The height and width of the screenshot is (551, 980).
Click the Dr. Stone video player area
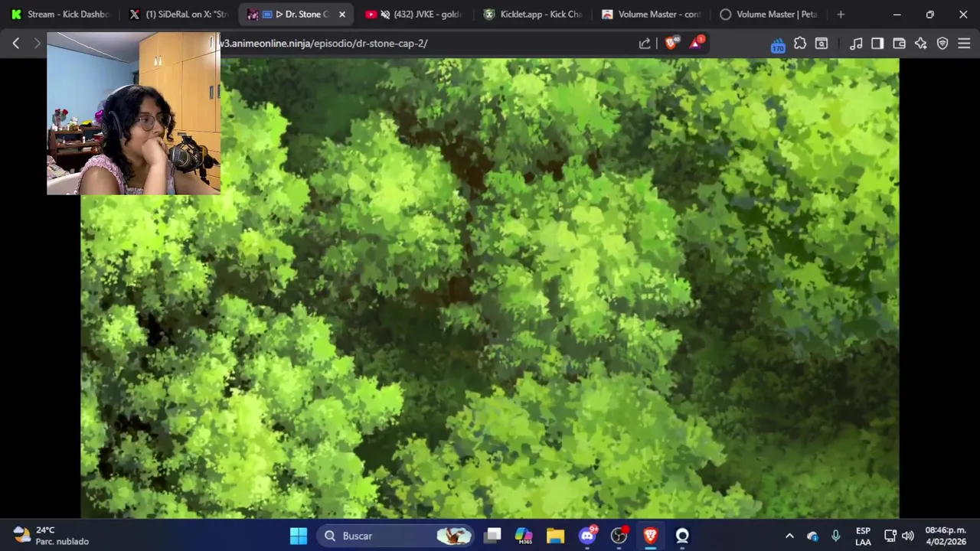(490, 289)
